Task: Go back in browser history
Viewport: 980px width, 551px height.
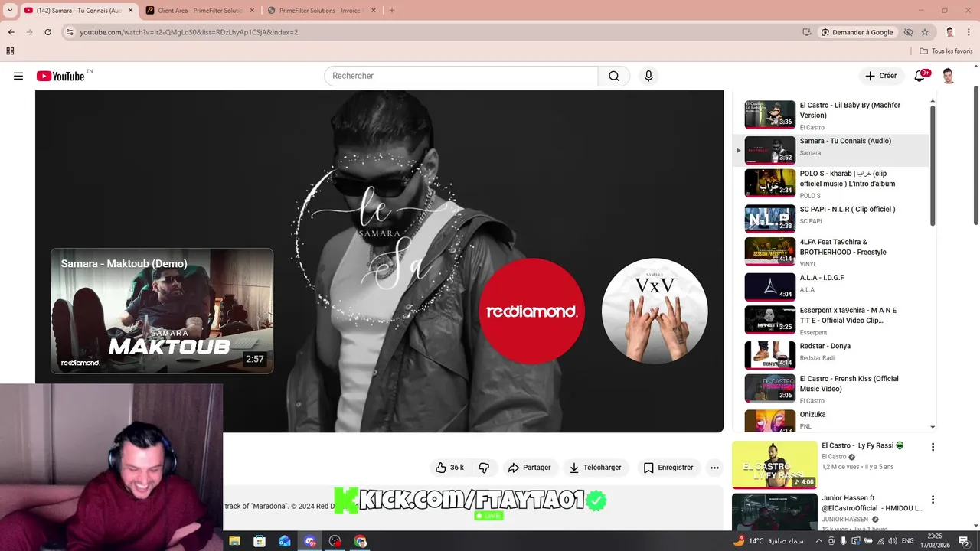Action: pos(11,32)
